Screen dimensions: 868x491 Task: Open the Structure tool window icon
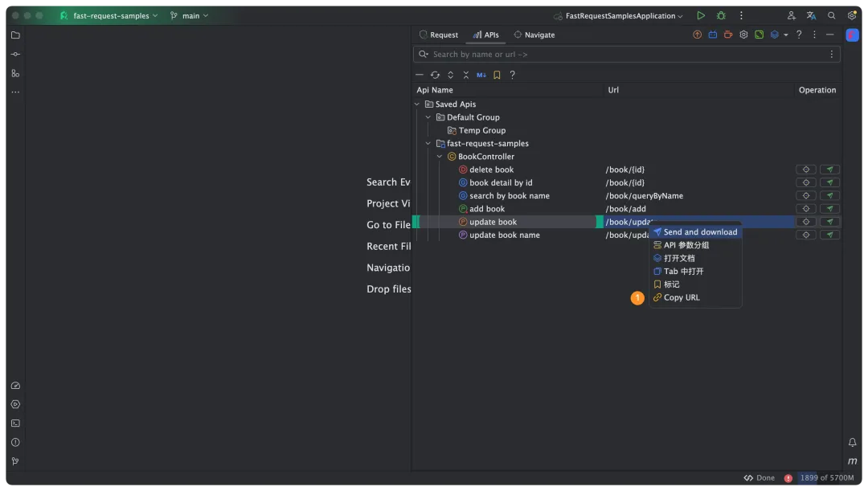(15, 73)
